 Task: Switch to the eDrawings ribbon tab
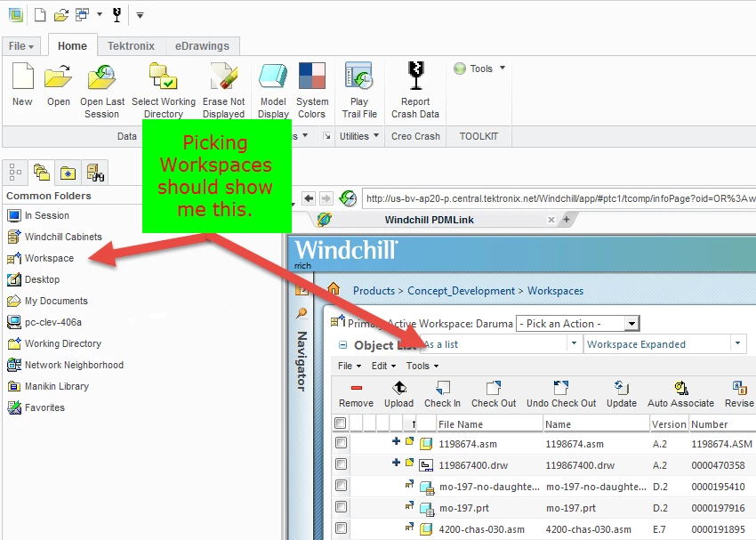202,45
